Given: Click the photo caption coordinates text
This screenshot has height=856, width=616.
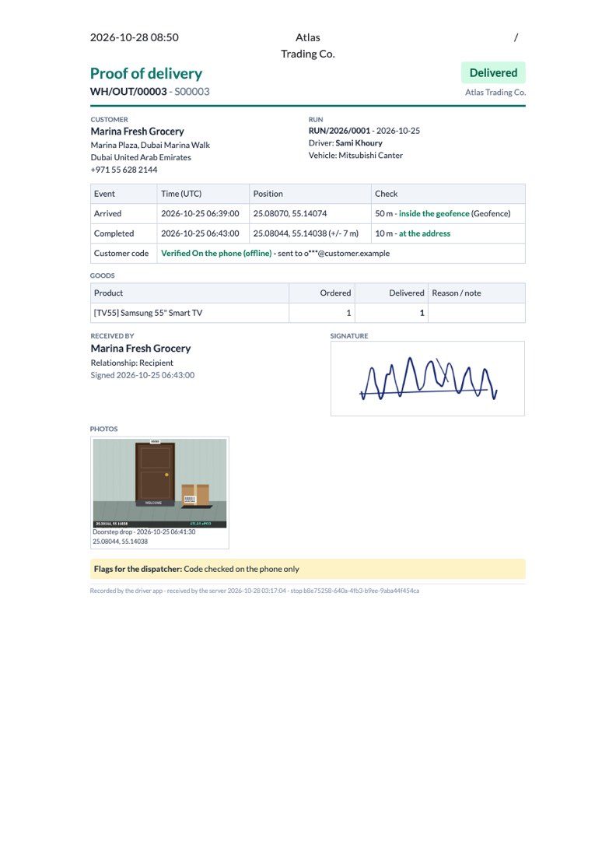Looking at the screenshot, I should (120, 542).
